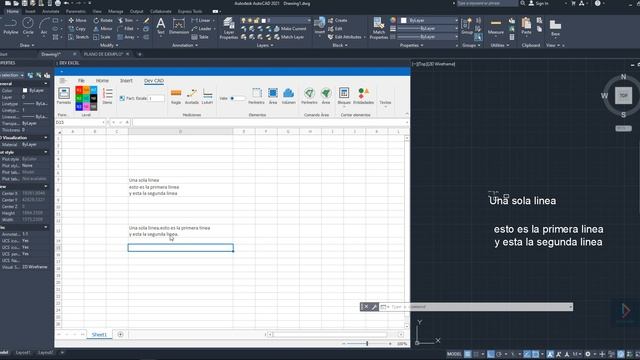Click the Create block button
This screenshot has height=360, width=640.
[338, 20]
